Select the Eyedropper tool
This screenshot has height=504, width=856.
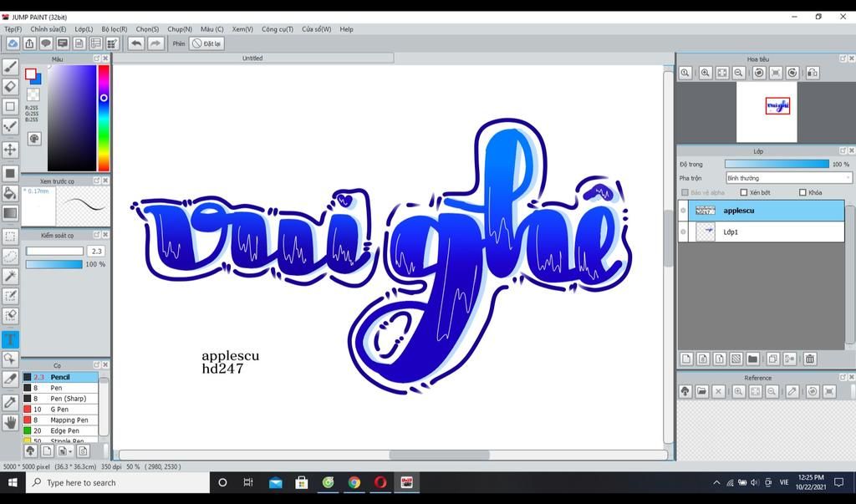10,402
